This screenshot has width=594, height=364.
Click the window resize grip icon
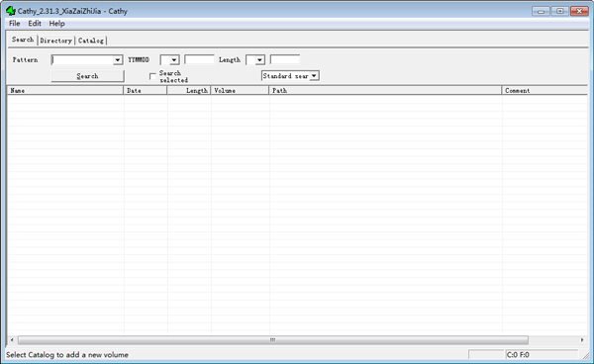point(586,356)
